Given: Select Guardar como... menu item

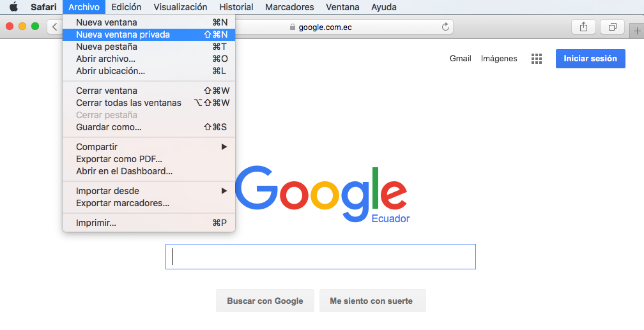Looking at the screenshot, I should point(149,127).
